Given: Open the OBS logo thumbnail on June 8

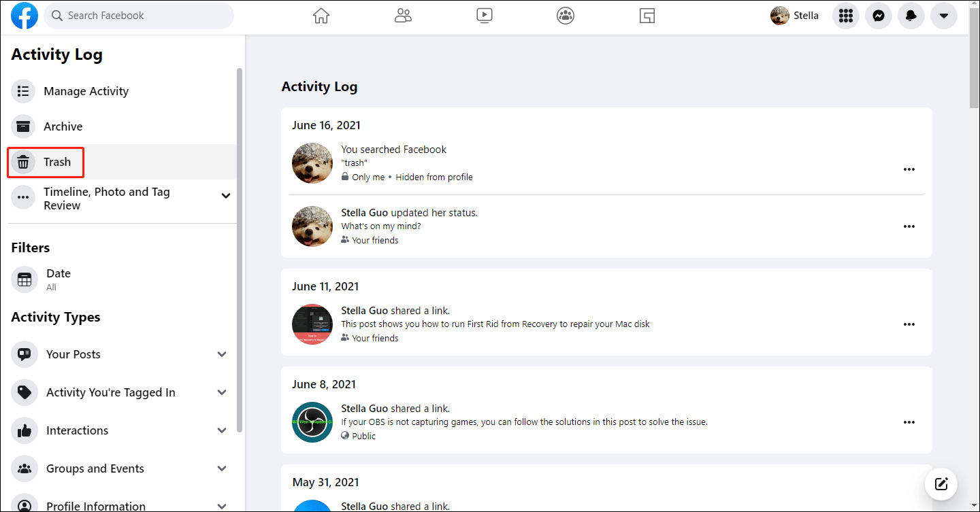Looking at the screenshot, I should [312, 422].
